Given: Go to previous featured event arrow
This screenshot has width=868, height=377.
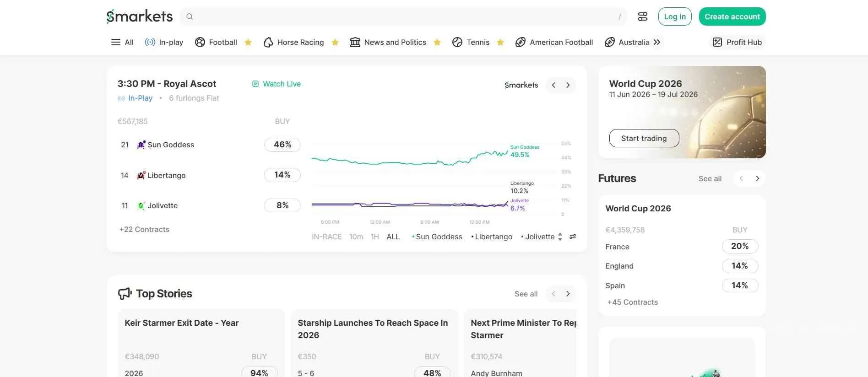Looking at the screenshot, I should point(553,85).
